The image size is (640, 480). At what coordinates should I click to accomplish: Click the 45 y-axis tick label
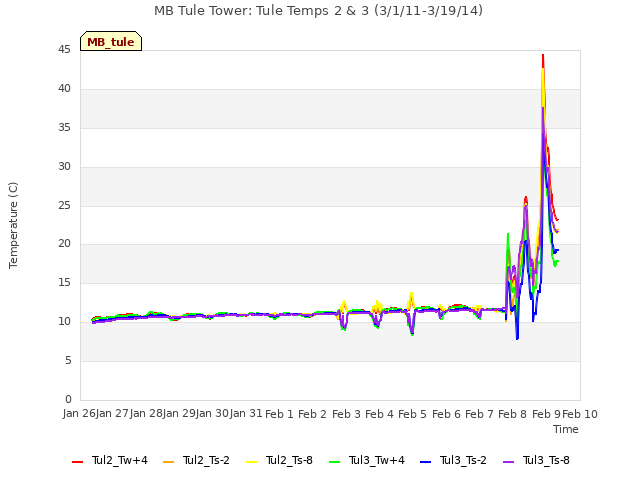point(64,50)
